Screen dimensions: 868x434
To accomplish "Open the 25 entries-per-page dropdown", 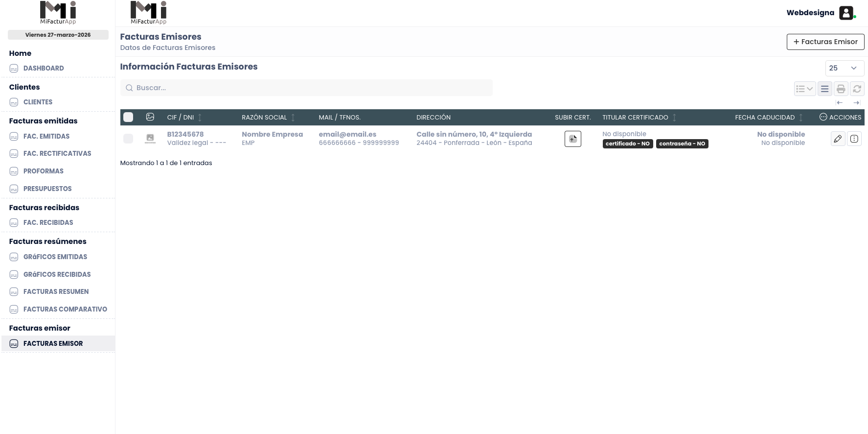I will pyautogui.click(x=844, y=68).
